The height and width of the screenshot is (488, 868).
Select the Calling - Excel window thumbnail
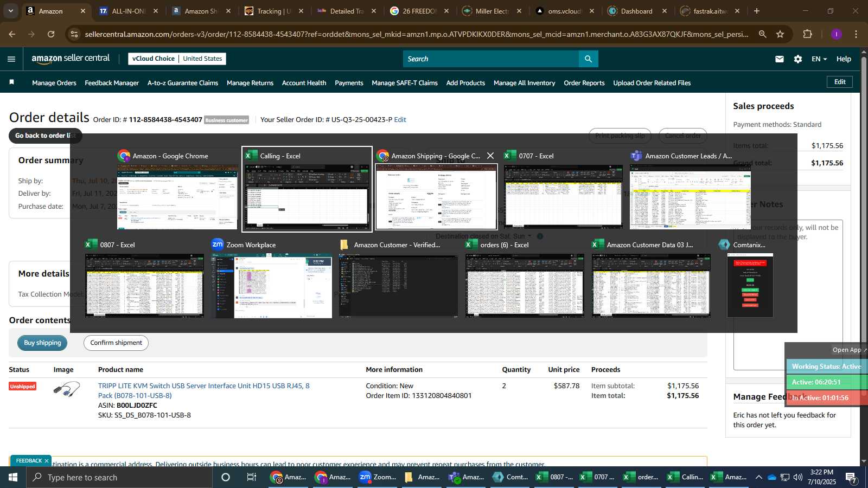click(x=307, y=189)
